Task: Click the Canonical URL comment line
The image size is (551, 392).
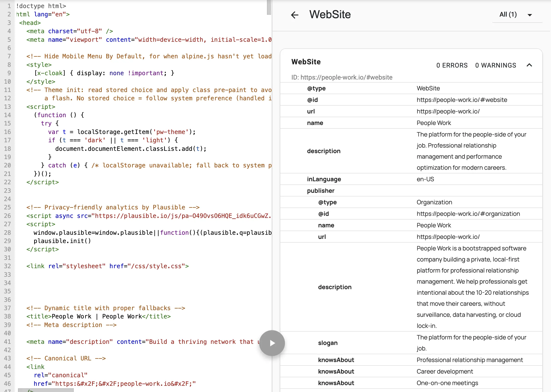Action: [66, 358]
